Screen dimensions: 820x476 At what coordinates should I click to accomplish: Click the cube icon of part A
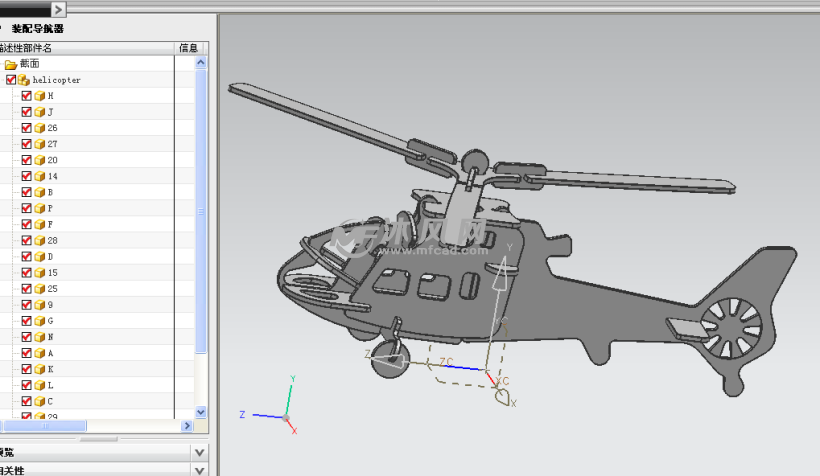[x=40, y=354]
